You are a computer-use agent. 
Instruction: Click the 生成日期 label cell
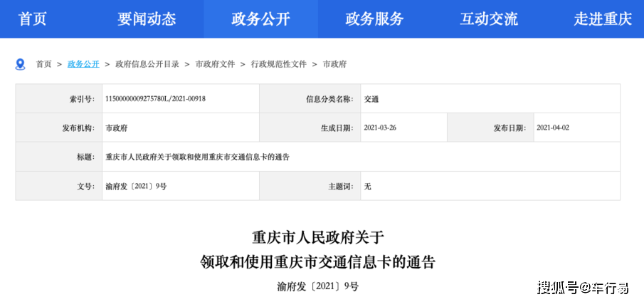coord(310,127)
